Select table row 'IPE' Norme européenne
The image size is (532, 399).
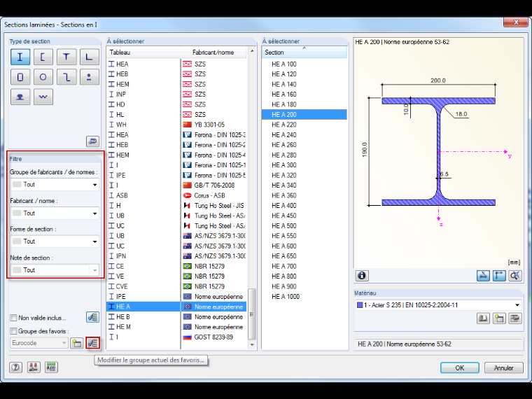[176, 297]
